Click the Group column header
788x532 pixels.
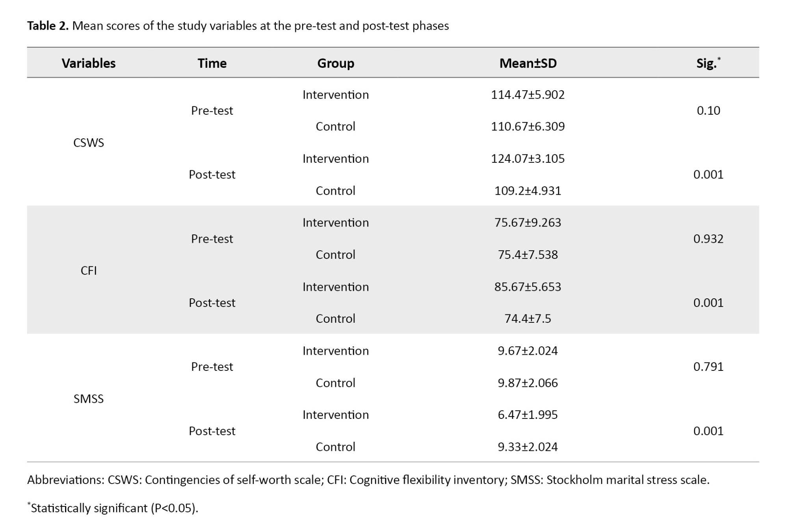(336, 63)
